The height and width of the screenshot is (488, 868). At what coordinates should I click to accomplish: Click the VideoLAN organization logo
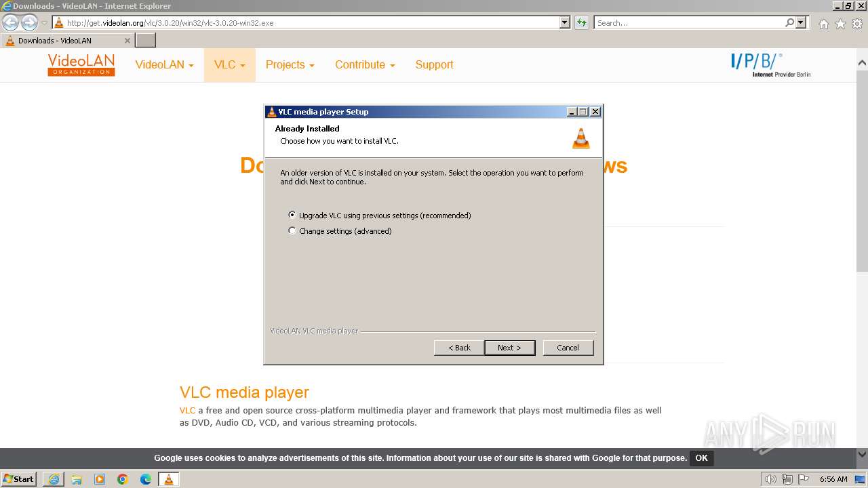[x=81, y=65]
